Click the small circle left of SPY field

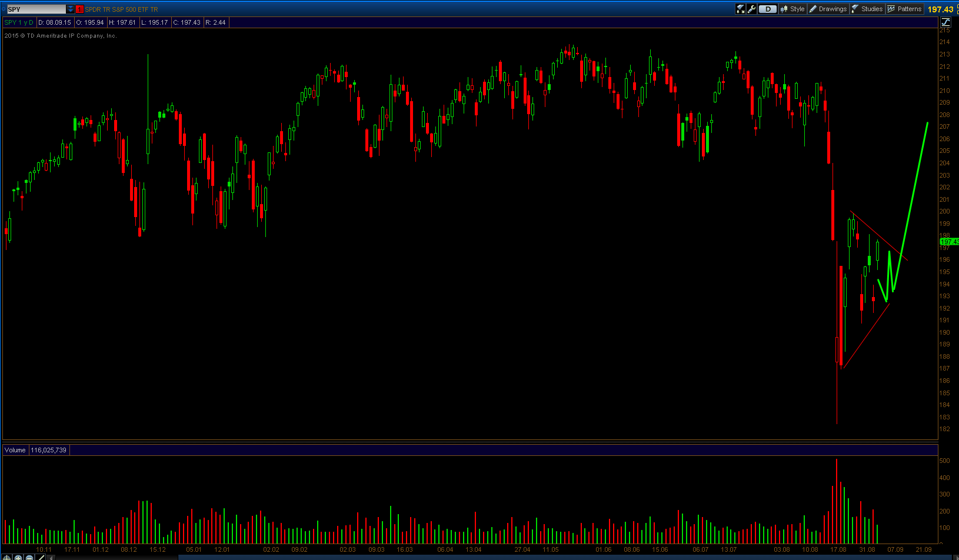(x=3, y=9)
